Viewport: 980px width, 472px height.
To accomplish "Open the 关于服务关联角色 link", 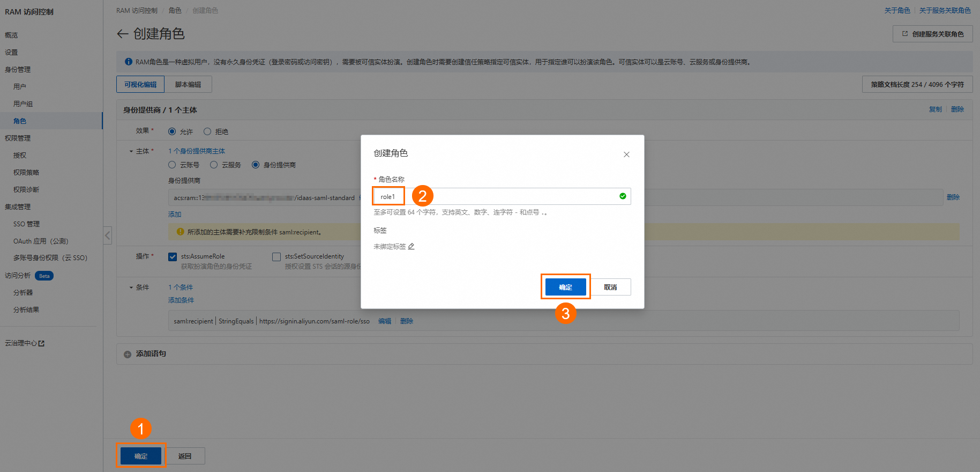I will [x=945, y=10].
